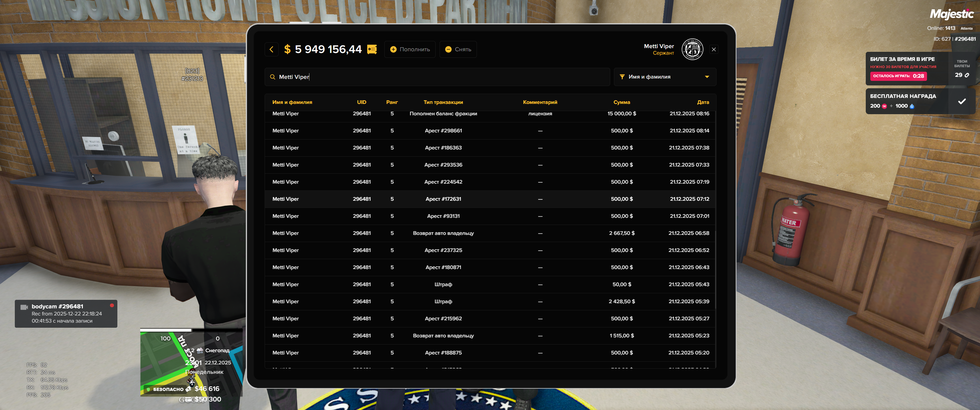
Task: Select the Арест #172631 transaction row
Action: click(x=443, y=199)
